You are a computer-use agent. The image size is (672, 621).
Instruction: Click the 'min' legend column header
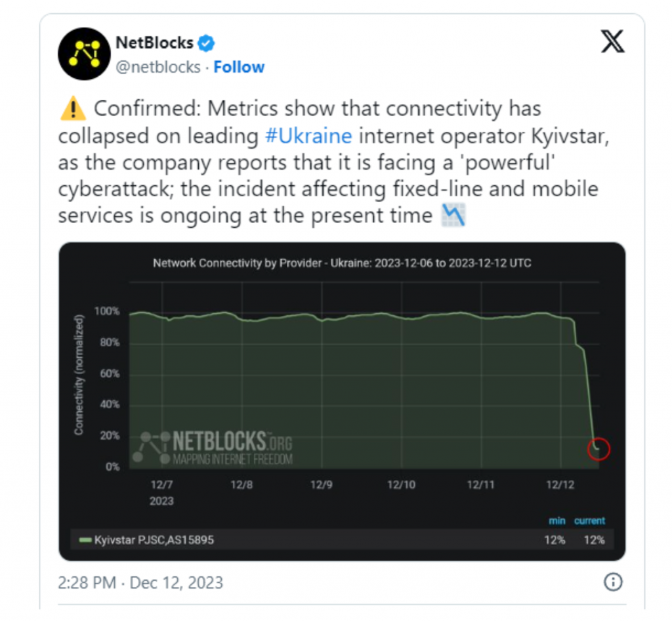click(x=556, y=521)
